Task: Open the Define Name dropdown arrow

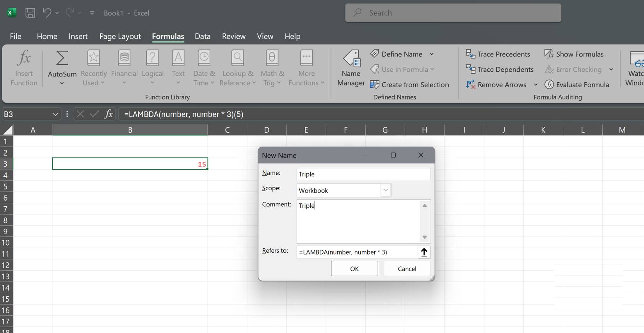Action: click(432, 54)
